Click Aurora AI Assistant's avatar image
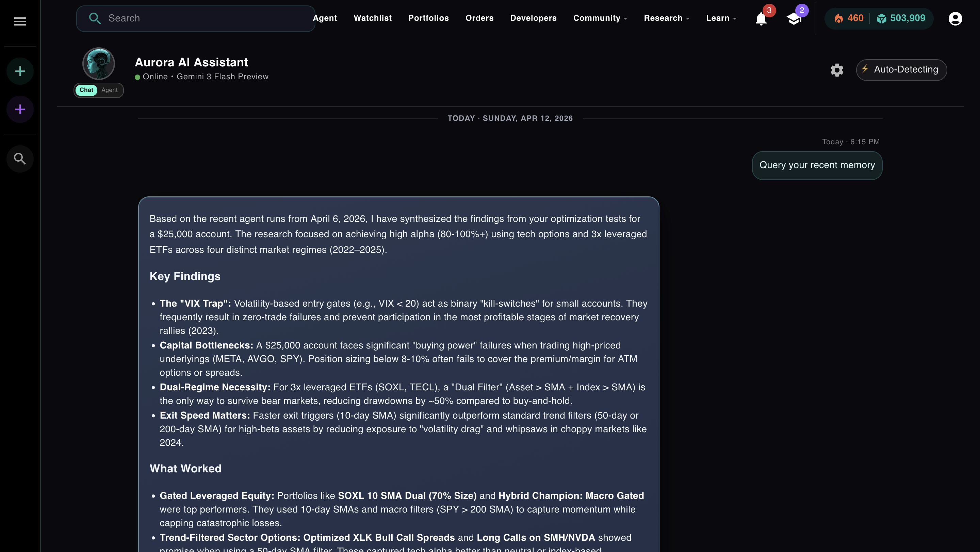 point(98,64)
